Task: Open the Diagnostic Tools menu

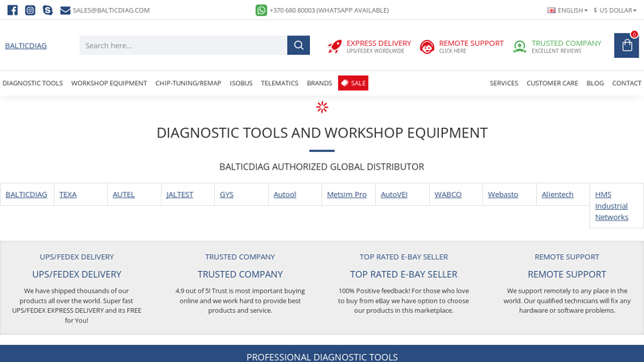Action: [32, 83]
